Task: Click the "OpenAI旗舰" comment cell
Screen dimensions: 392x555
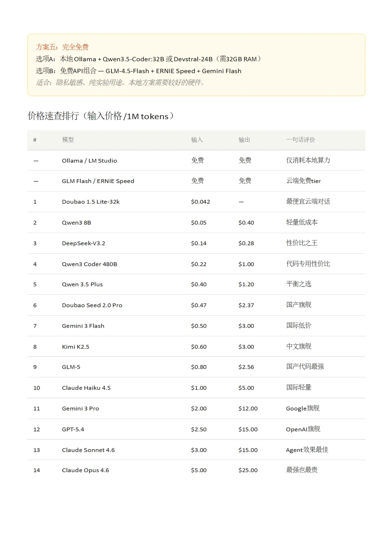Action: [x=303, y=429]
